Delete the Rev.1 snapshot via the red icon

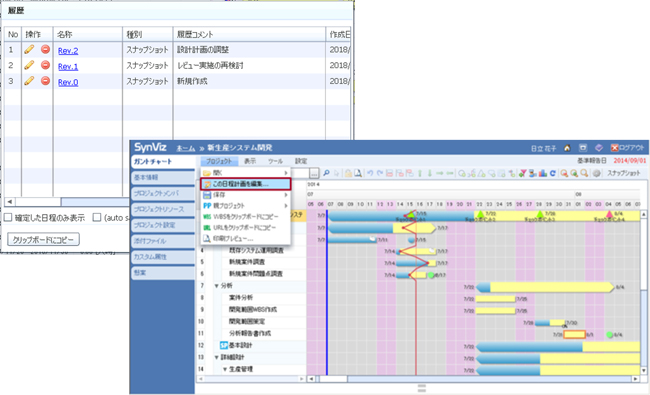click(45, 65)
